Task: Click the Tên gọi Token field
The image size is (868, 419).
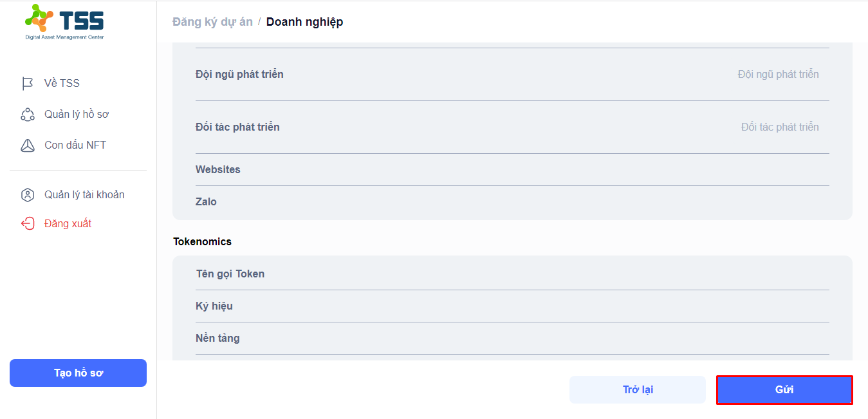Action: point(512,274)
